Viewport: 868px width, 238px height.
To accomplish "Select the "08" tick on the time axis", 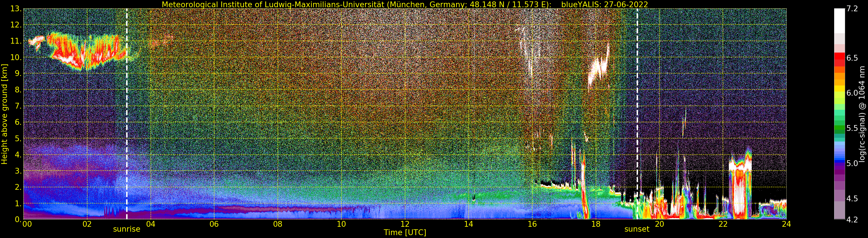I will [x=278, y=224].
